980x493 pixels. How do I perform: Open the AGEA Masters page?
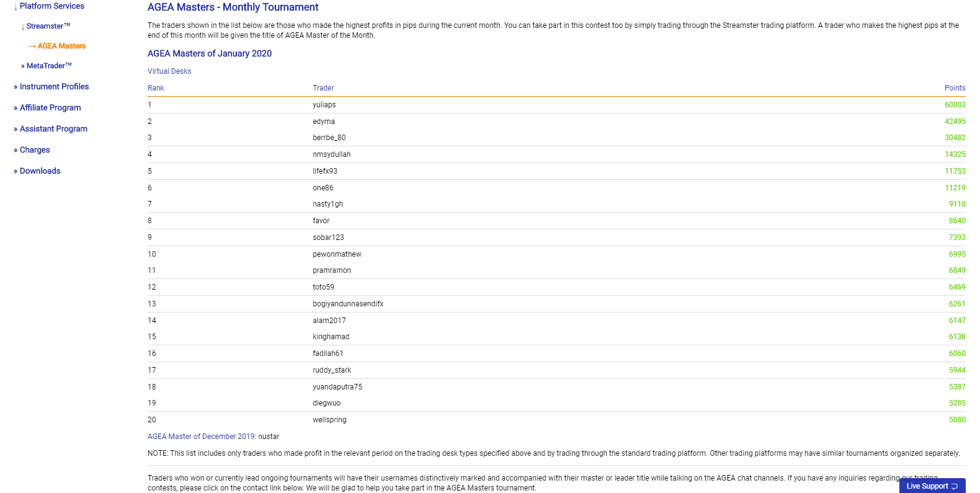click(61, 46)
